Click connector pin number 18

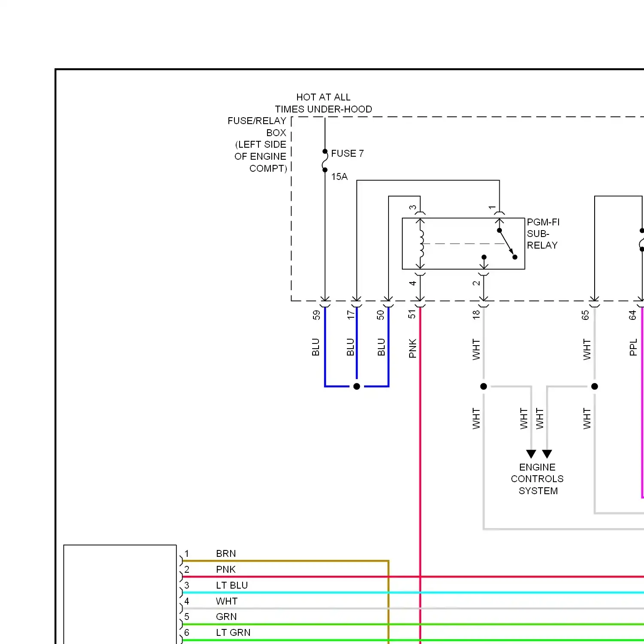pos(476,315)
